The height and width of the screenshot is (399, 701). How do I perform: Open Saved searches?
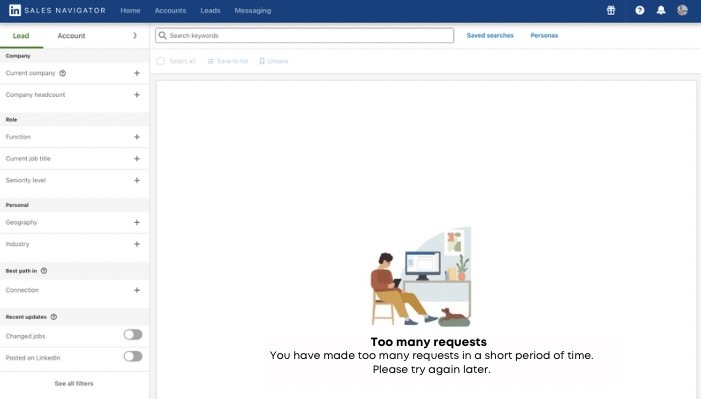pos(490,35)
